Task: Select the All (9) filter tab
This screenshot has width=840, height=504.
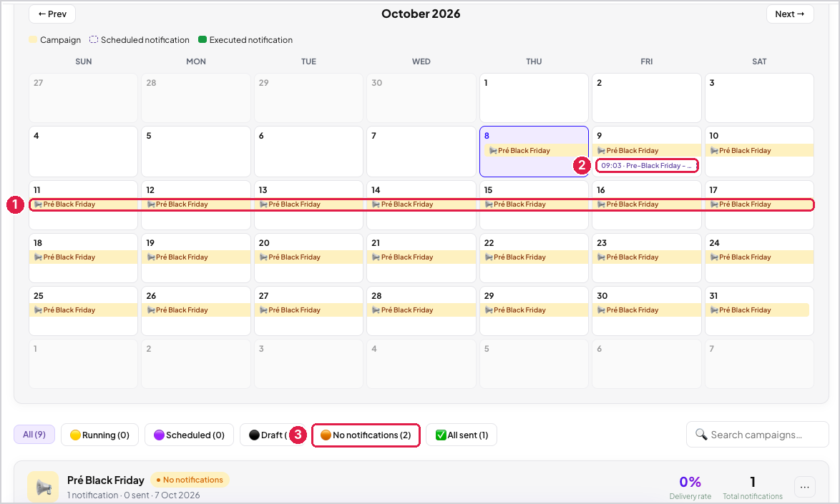Action: tap(34, 435)
